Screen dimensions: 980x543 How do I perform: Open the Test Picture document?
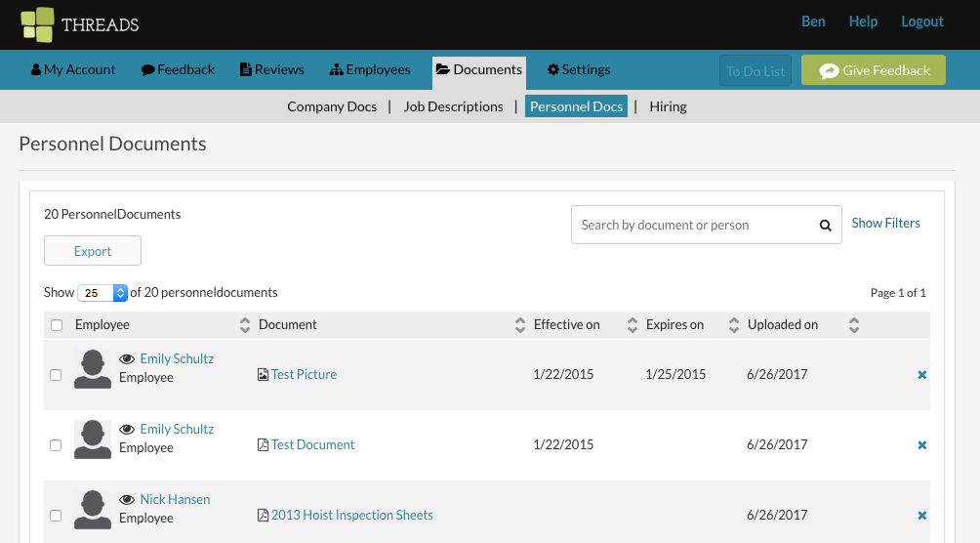click(x=304, y=374)
